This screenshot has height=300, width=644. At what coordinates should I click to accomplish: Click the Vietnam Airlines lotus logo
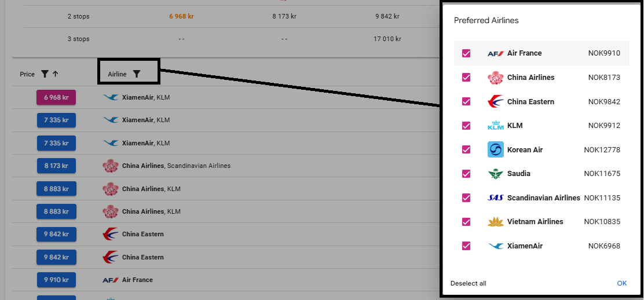click(x=495, y=222)
